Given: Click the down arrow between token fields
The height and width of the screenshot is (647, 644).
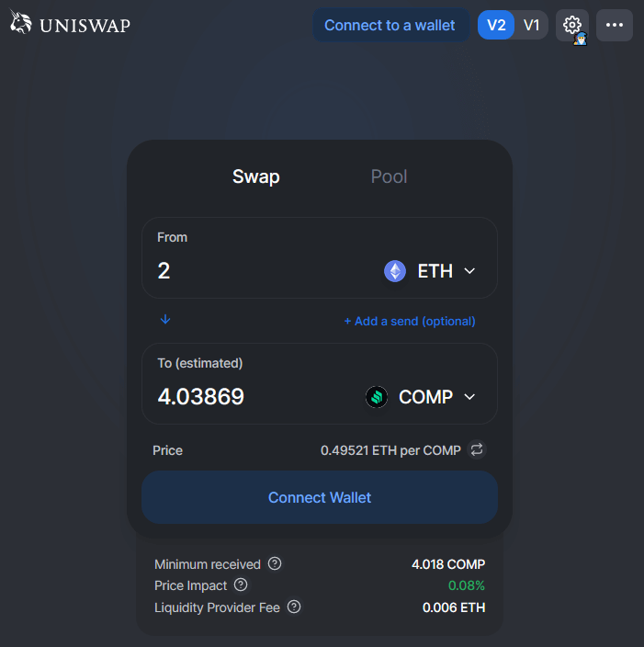Looking at the screenshot, I should point(165,319).
